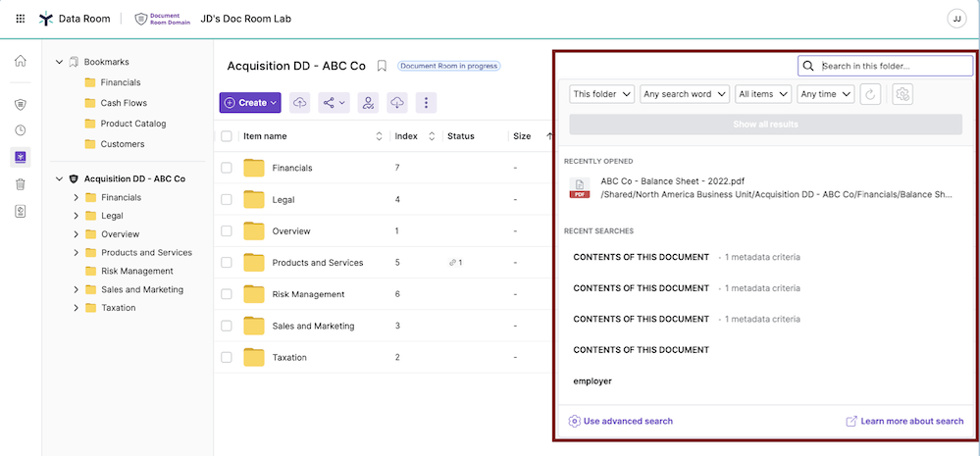Click into the Search in this folder field
This screenshot has width=980, height=456.
click(x=885, y=66)
